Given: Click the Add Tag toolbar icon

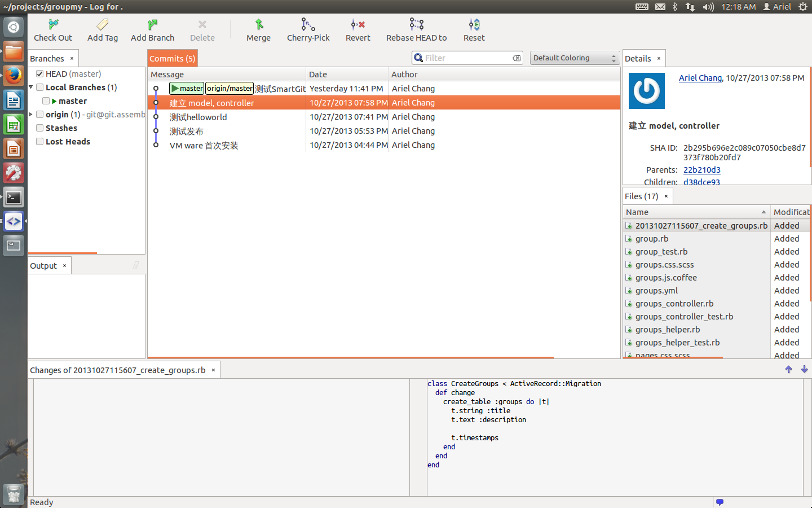Looking at the screenshot, I should [x=102, y=24].
